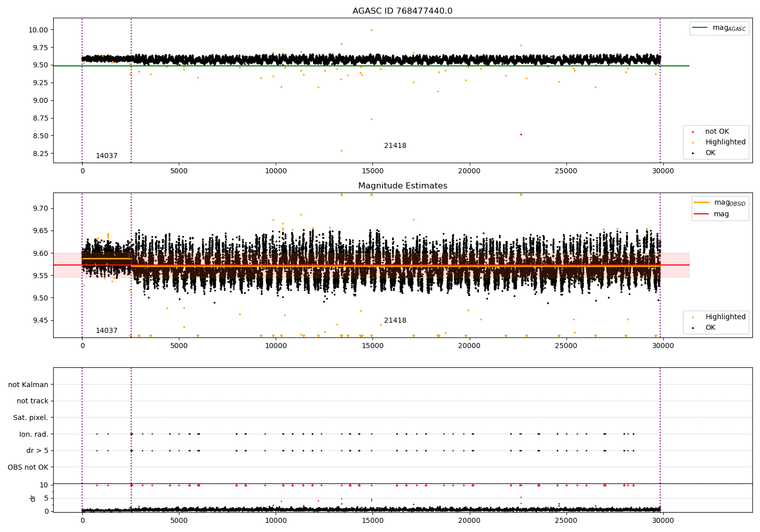Select the 'not OK' legend entry
The image size is (760, 532).
coord(710,132)
